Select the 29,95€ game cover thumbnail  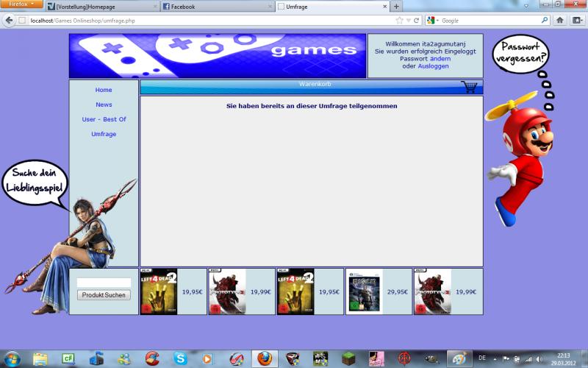[x=365, y=291]
